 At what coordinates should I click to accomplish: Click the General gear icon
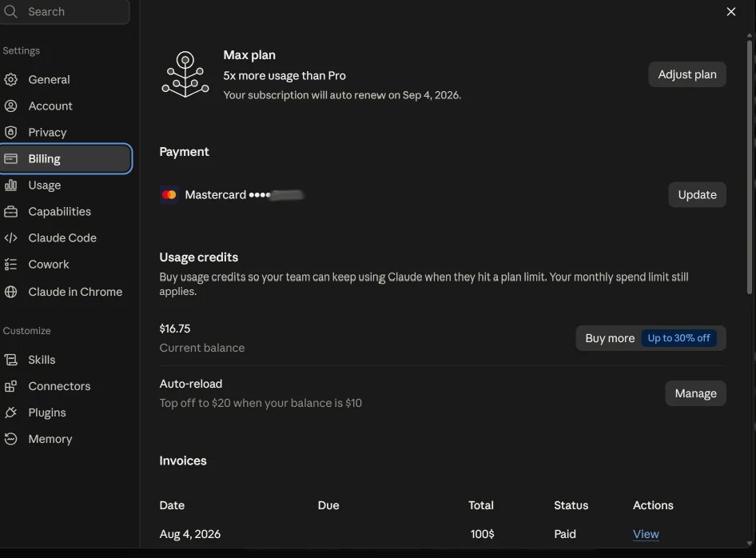tap(10, 80)
